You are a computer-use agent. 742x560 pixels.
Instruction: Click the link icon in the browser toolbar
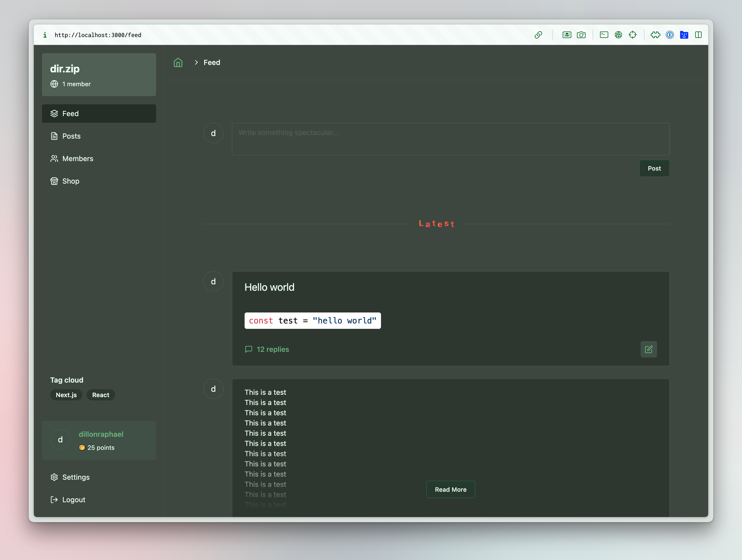pyautogui.click(x=539, y=35)
